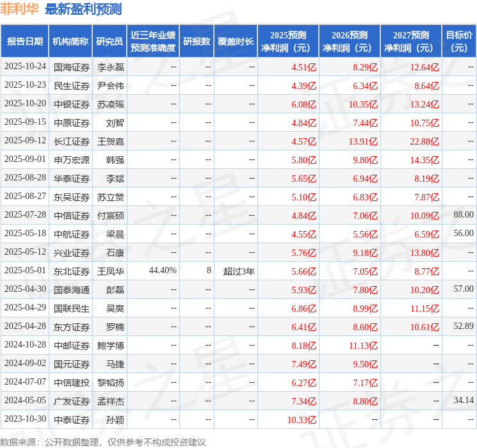The width and height of the screenshot is (477, 448).
Task: Click the target price 34.14
Action: pos(464,400)
